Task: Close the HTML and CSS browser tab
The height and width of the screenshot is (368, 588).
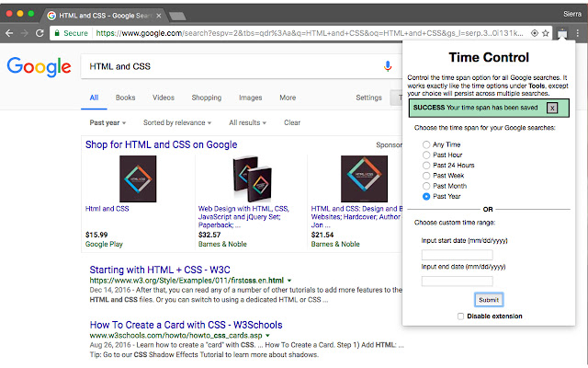Action: click(x=159, y=16)
